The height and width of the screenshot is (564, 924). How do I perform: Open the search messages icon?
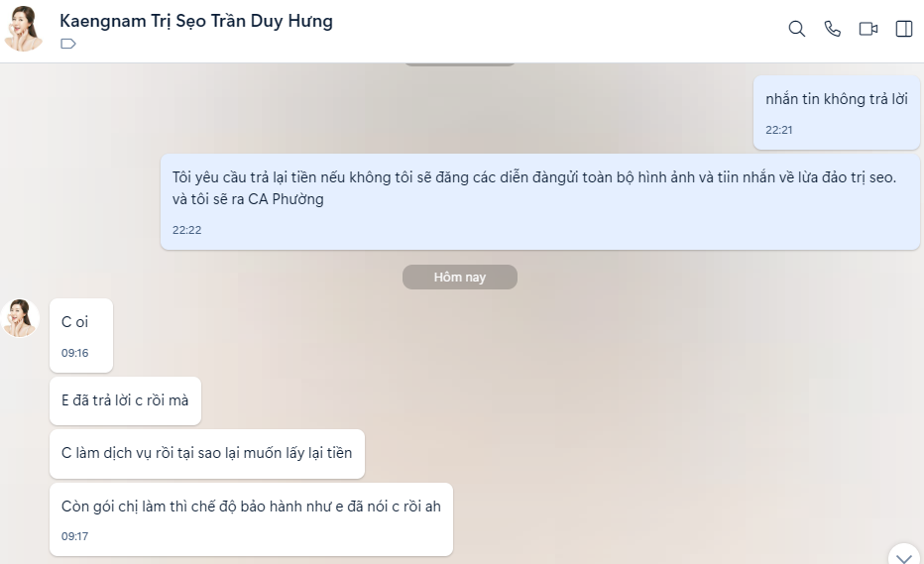pos(797,29)
